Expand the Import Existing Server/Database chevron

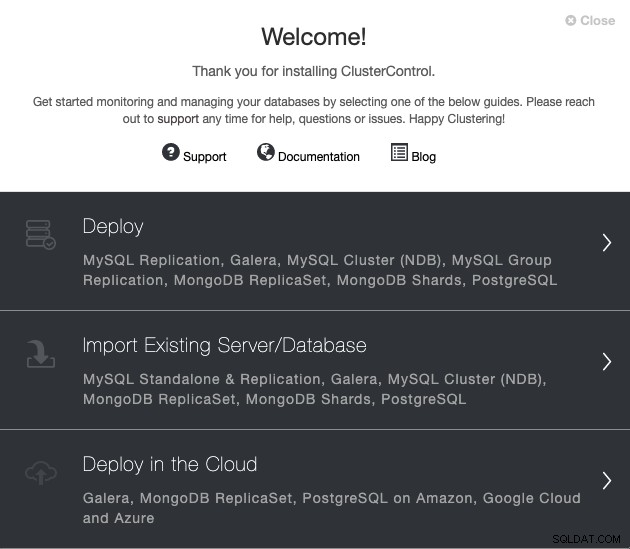point(607,362)
